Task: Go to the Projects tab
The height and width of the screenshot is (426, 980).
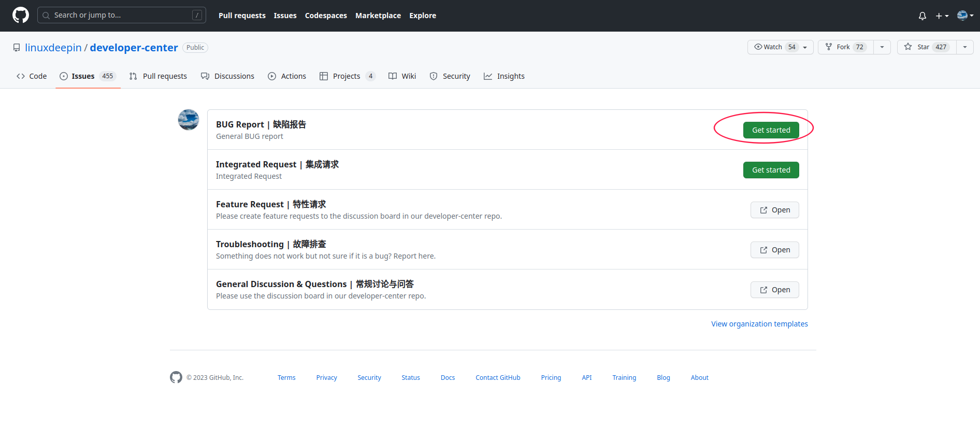Action: [347, 76]
